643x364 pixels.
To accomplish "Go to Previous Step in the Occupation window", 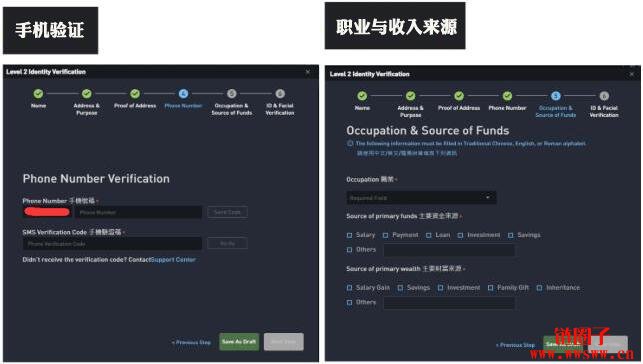I will [x=515, y=345].
